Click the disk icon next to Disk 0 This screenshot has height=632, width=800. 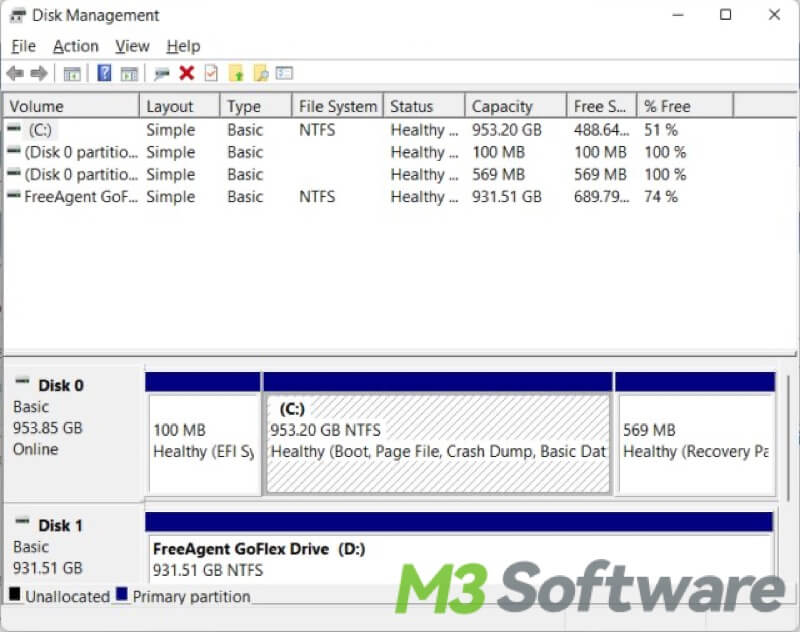click(22, 381)
